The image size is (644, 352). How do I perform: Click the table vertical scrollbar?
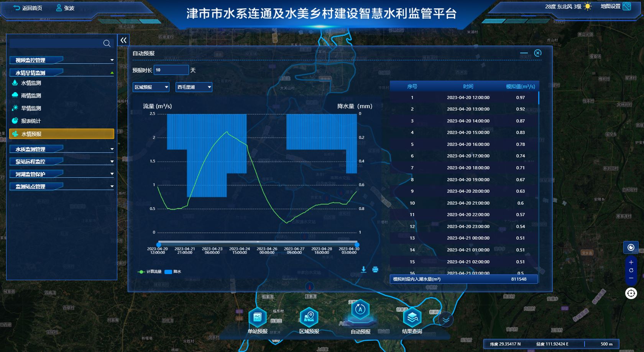click(539, 98)
